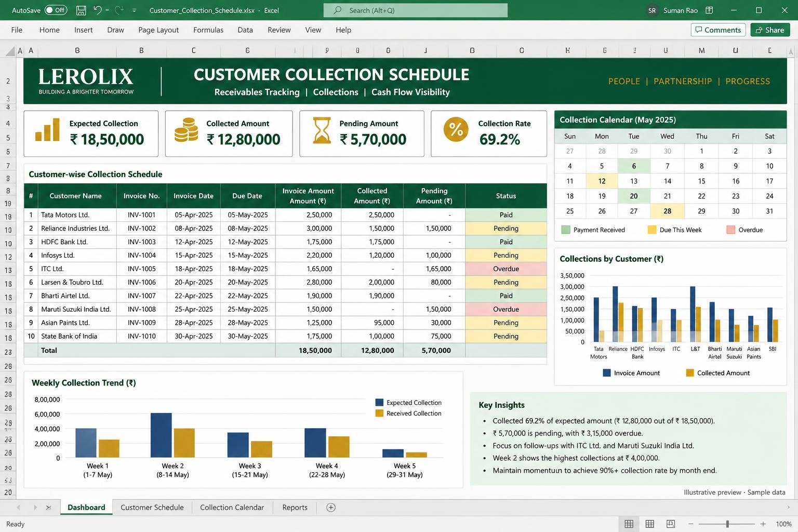798x532 pixels.
Task: Undo the last action
Action: pos(97,10)
